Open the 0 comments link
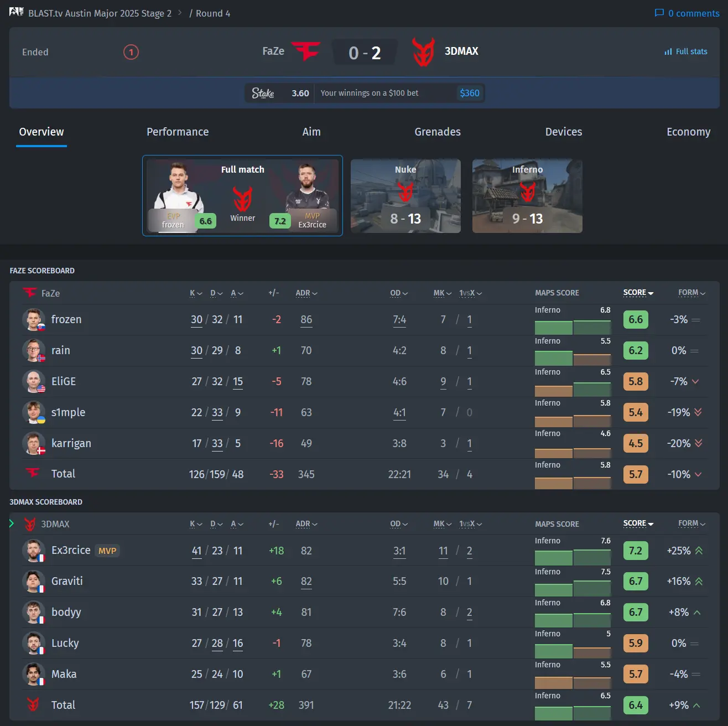The height and width of the screenshot is (726, 728). pyautogui.click(x=687, y=13)
